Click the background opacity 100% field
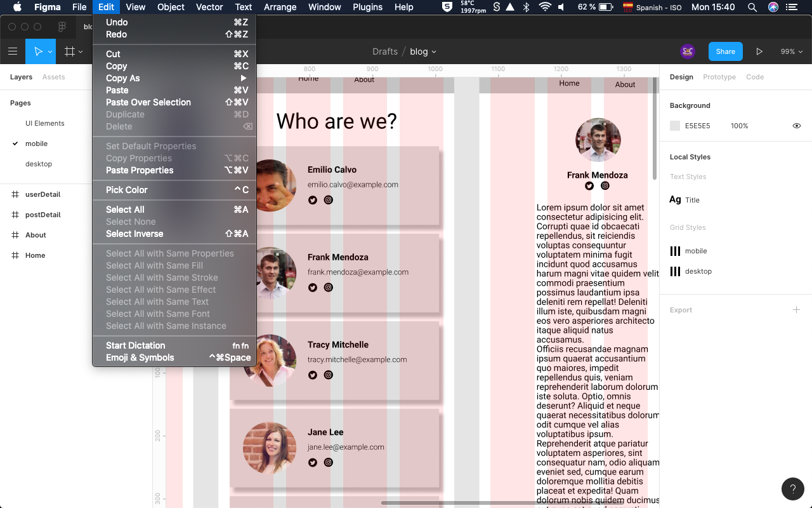The image size is (812, 508). tap(739, 126)
